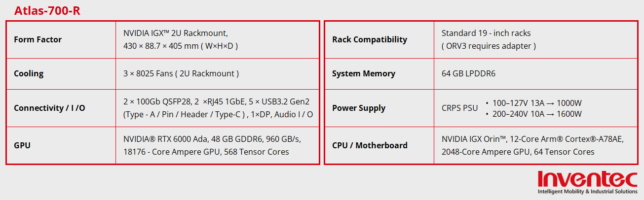Image resolution: width=644 pixels, height=200 pixels.
Task: Click the Atlas-700-R title heading
Action: tap(47, 11)
